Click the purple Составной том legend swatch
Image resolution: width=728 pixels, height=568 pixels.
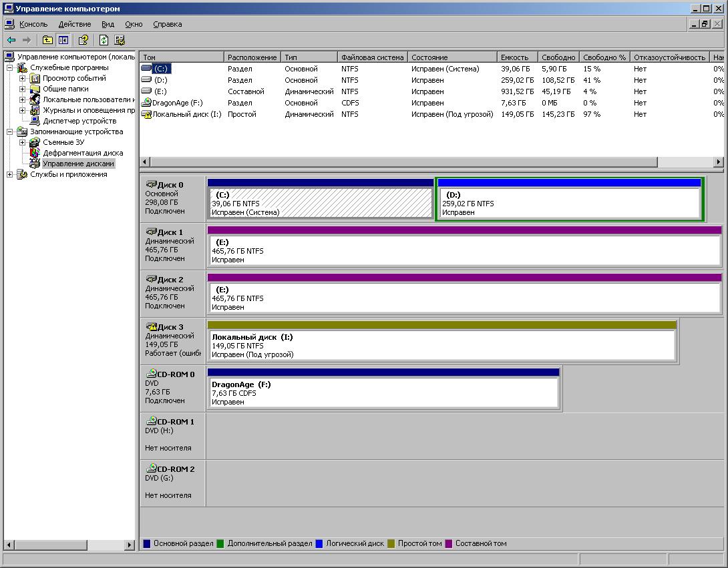449,543
